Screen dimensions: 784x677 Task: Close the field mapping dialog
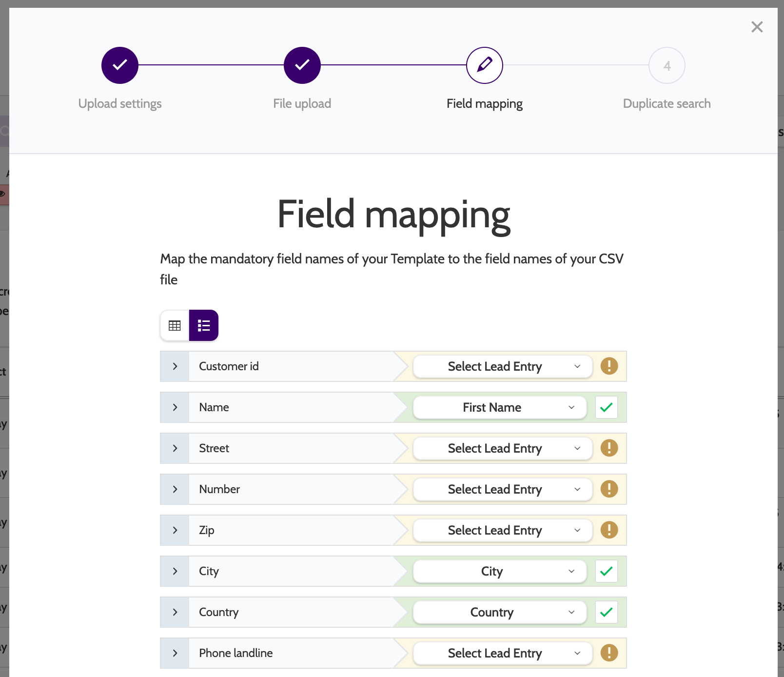pyautogui.click(x=757, y=27)
